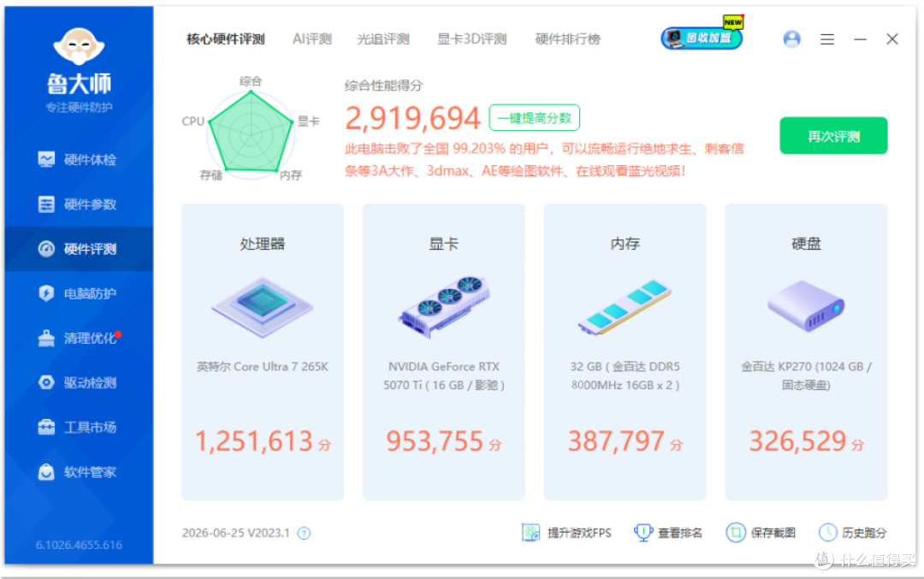Open the user account avatar icon
The image size is (924, 579).
pyautogui.click(x=791, y=39)
